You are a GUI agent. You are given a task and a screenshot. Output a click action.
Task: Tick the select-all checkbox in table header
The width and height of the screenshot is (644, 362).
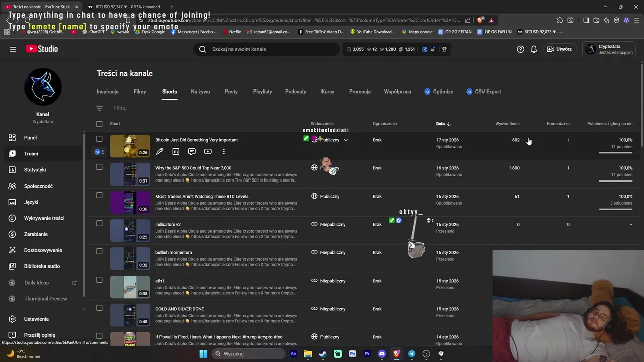99,124
